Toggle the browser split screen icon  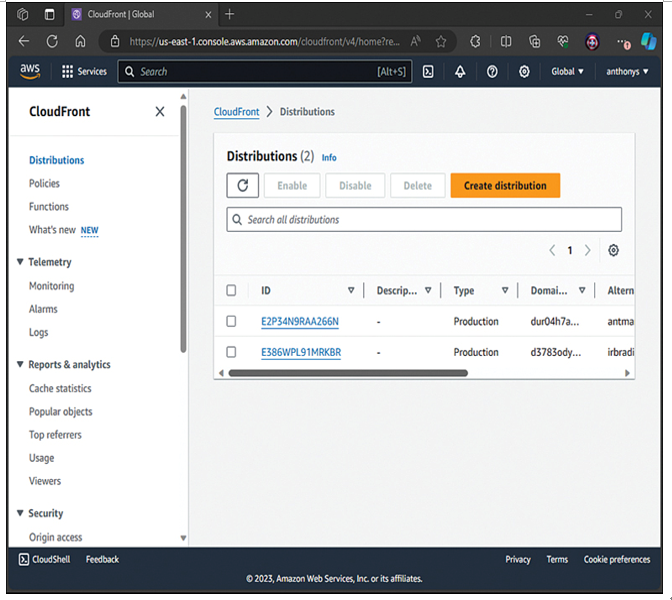(506, 42)
